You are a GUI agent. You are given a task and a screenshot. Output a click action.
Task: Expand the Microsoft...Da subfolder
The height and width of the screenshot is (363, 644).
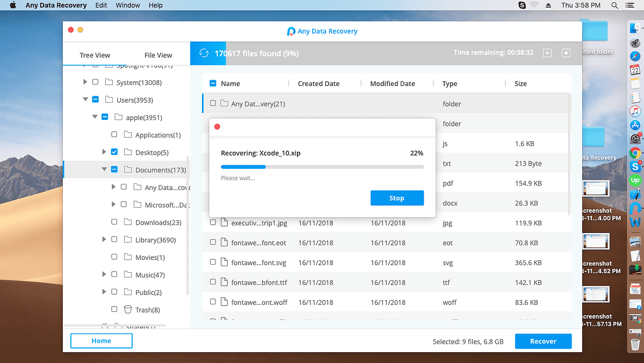113,204
